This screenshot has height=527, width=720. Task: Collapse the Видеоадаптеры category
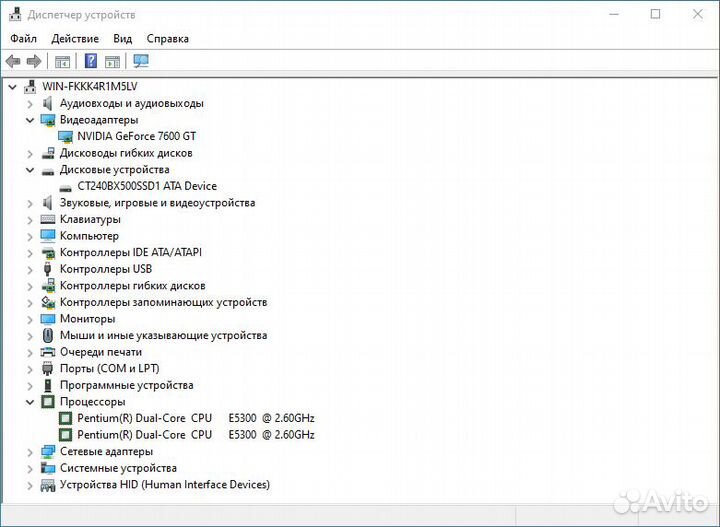point(30,120)
